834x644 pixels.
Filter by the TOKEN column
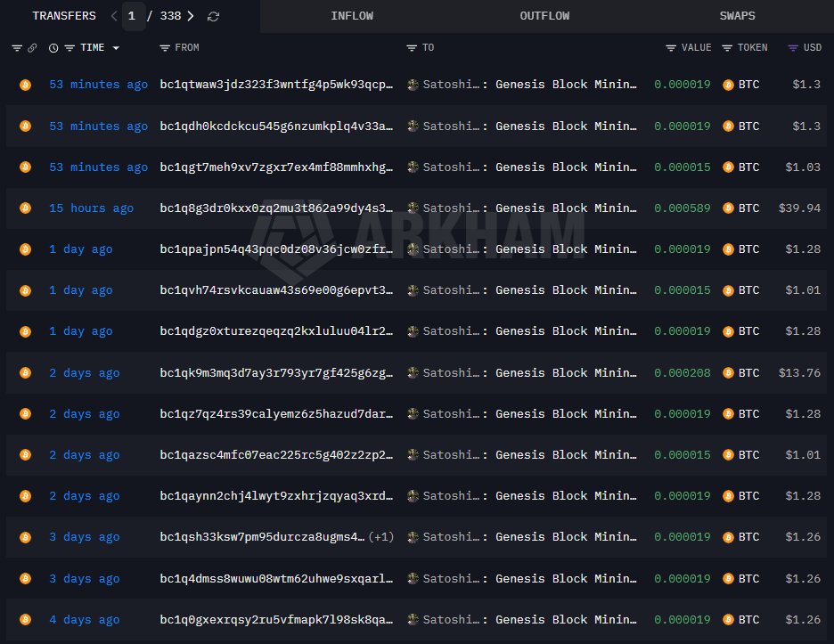(726, 48)
